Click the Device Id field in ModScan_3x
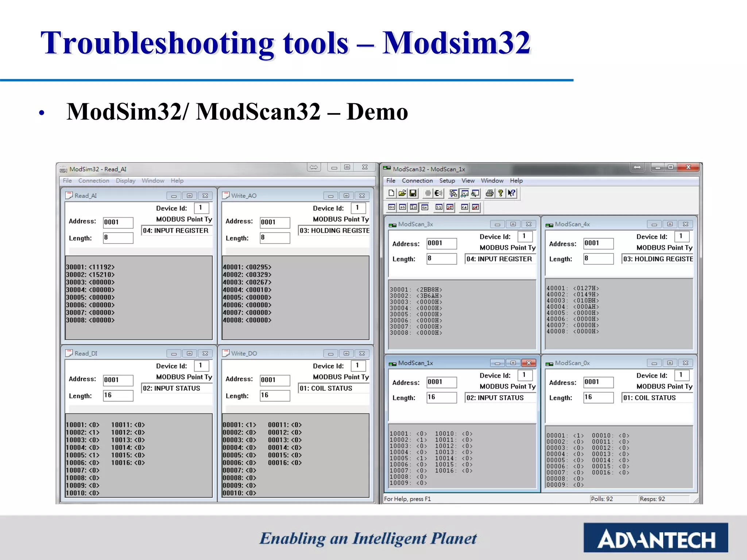 pyautogui.click(x=525, y=236)
